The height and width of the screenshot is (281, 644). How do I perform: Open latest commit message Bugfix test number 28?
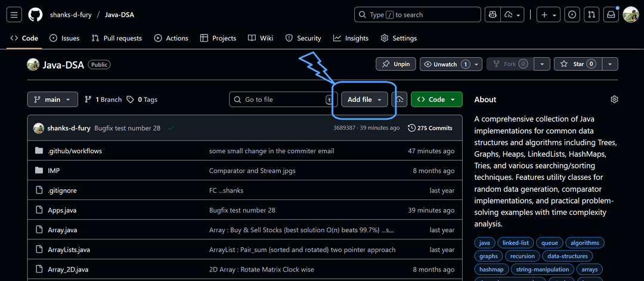[127, 128]
